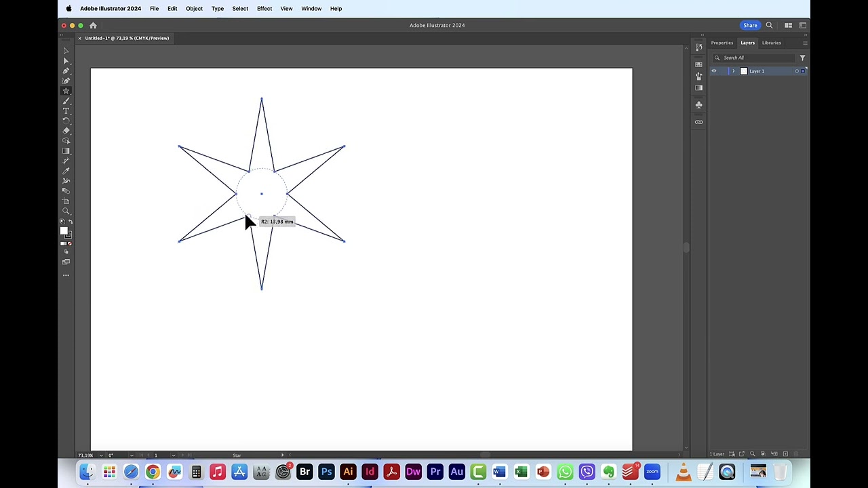This screenshot has height=488, width=868.
Task: Switch to the Properties tab
Action: click(x=722, y=43)
